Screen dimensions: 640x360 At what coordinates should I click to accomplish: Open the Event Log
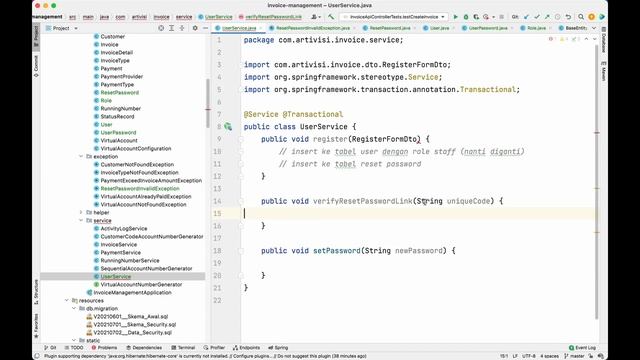click(582, 348)
